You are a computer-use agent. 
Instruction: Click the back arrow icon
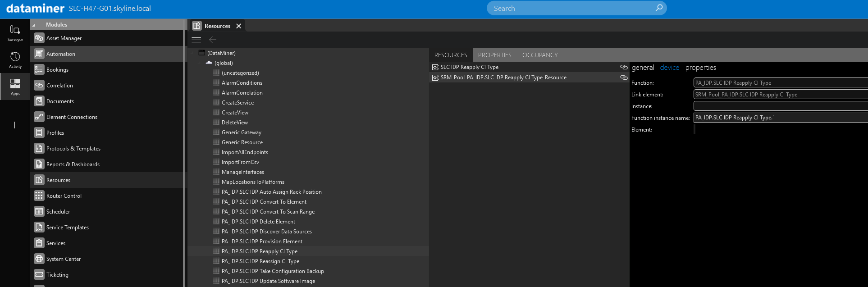point(213,40)
